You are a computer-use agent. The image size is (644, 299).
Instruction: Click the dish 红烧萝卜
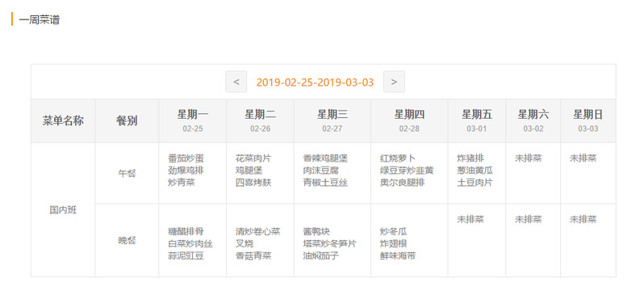[398, 158]
